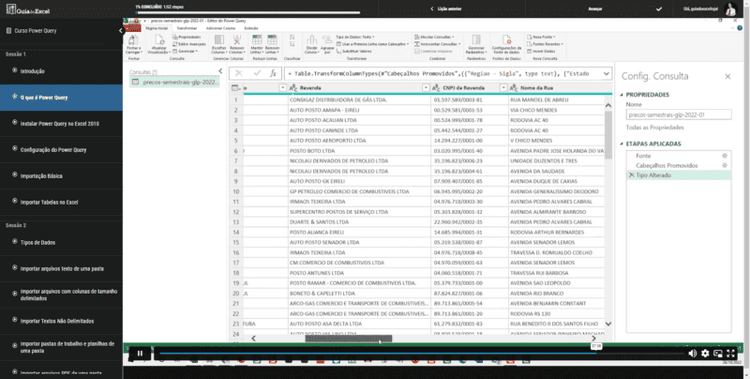Screen dimensions: 750x379
Task: Expand the formula bar
Action: pos(606,74)
